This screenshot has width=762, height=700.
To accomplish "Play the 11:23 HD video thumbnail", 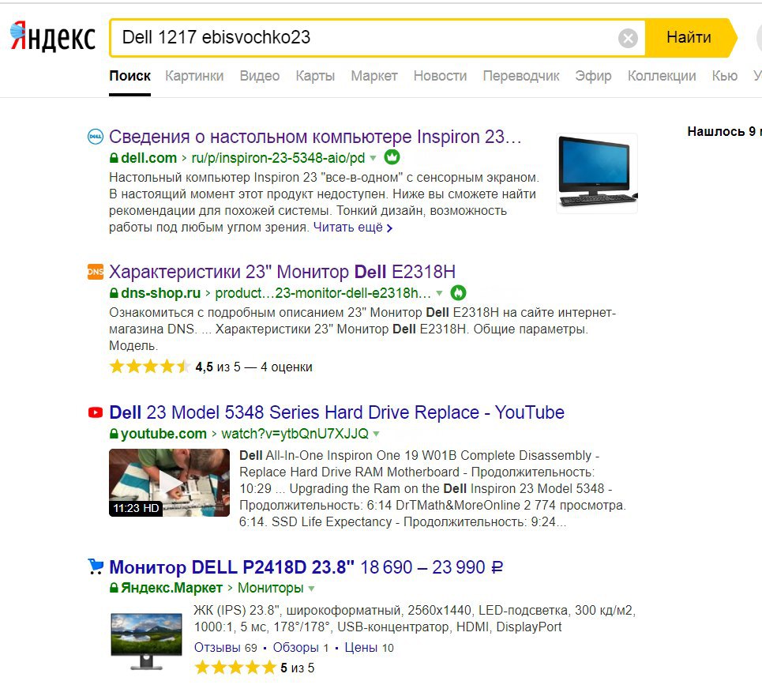I will pos(169,483).
